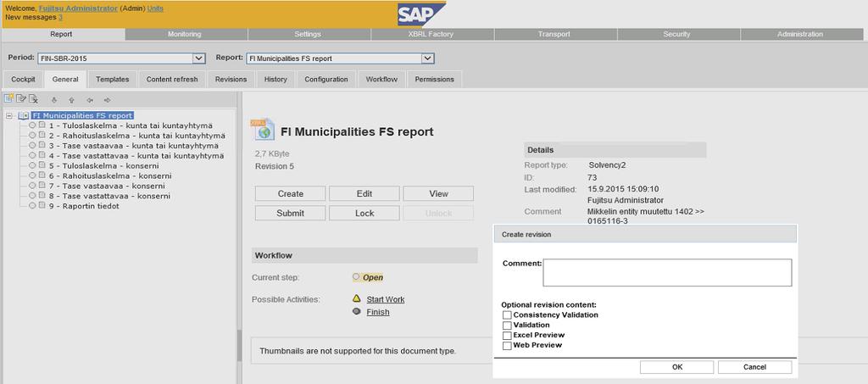Click sheet icon of 9 - Raportin tiedot

click(x=42, y=205)
